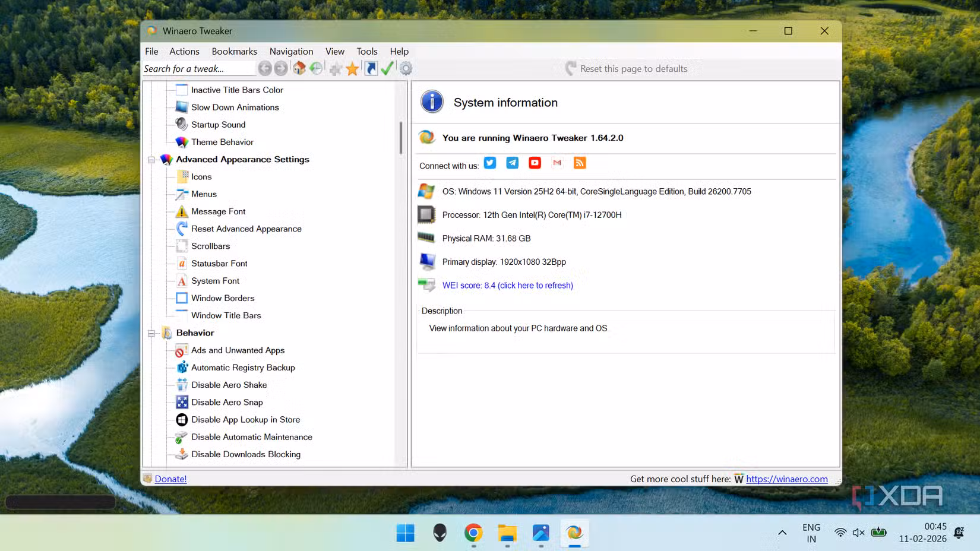The height and width of the screenshot is (551, 980).
Task: Open the YouTube icon in Connect with us
Action: point(535,163)
